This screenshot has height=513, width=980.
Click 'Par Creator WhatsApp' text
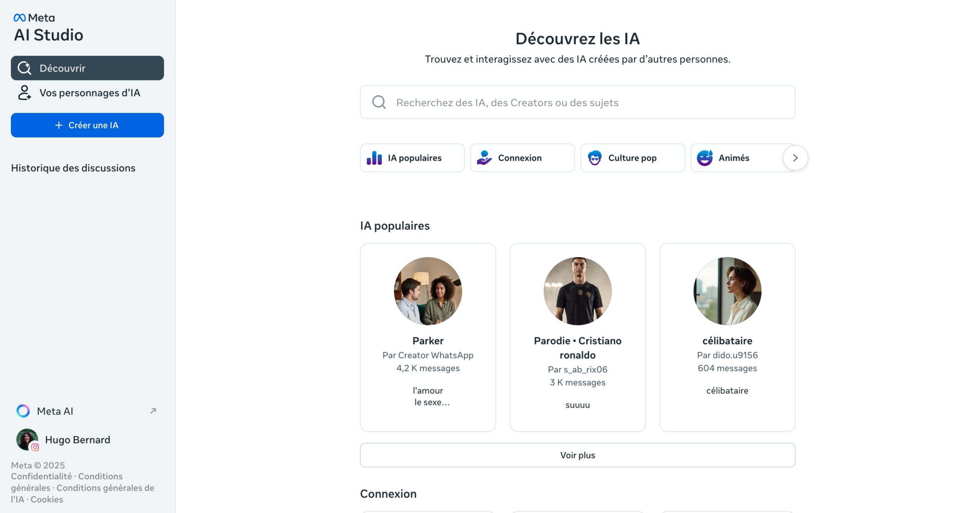(428, 355)
